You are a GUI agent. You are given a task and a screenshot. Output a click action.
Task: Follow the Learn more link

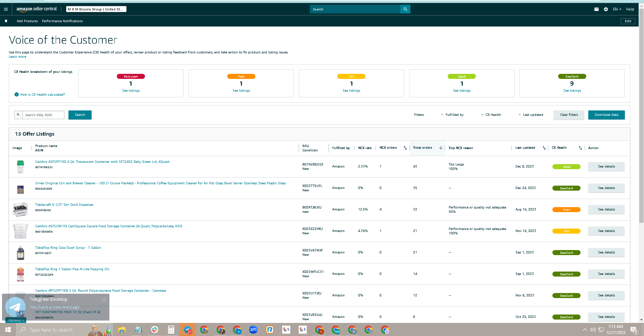click(17, 57)
